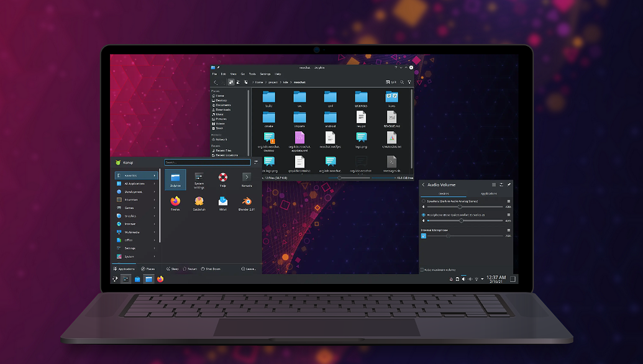Expand the Development category in the launcher

point(132,192)
